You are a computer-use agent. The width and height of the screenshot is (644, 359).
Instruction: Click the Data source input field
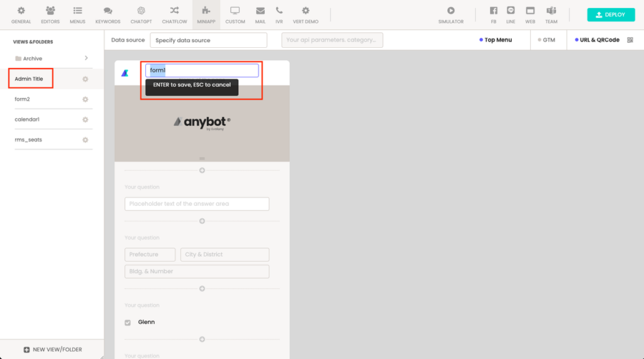(x=208, y=40)
